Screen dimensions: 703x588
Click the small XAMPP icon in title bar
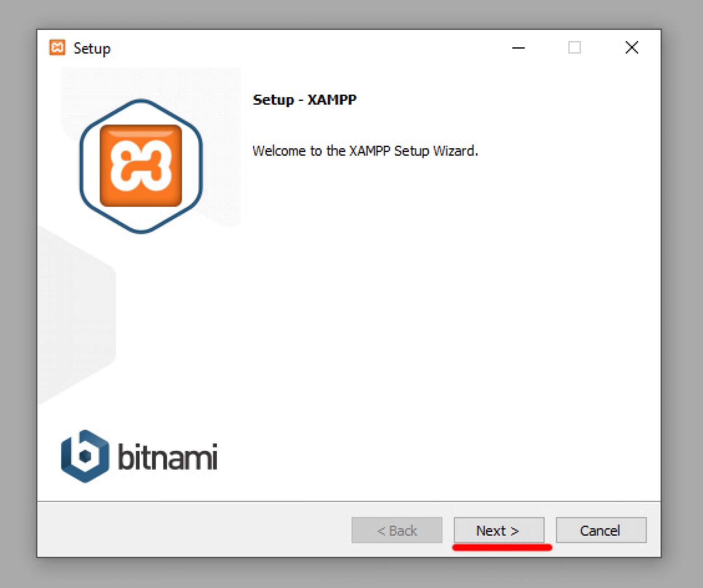pyautogui.click(x=57, y=47)
